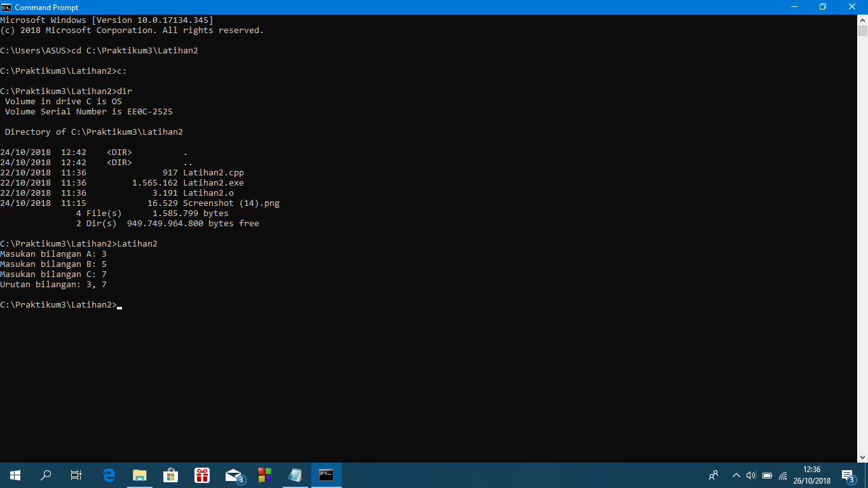Viewport: 868px width, 488px height.
Task: Minimize the Command Prompt window
Action: [x=793, y=7]
